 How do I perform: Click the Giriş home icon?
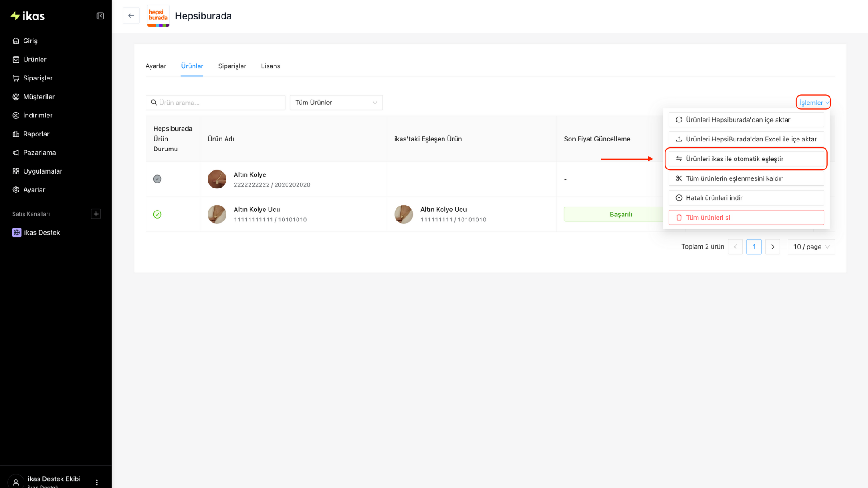coord(16,41)
